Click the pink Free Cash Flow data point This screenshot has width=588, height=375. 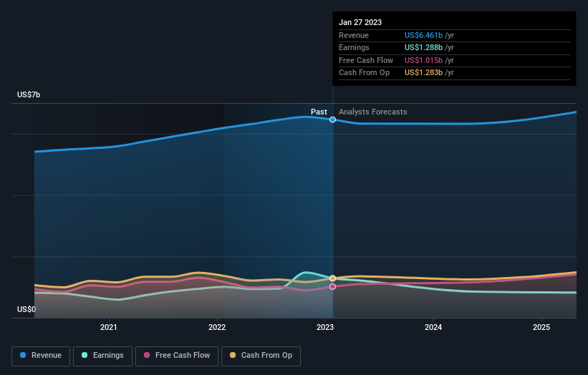(332, 286)
